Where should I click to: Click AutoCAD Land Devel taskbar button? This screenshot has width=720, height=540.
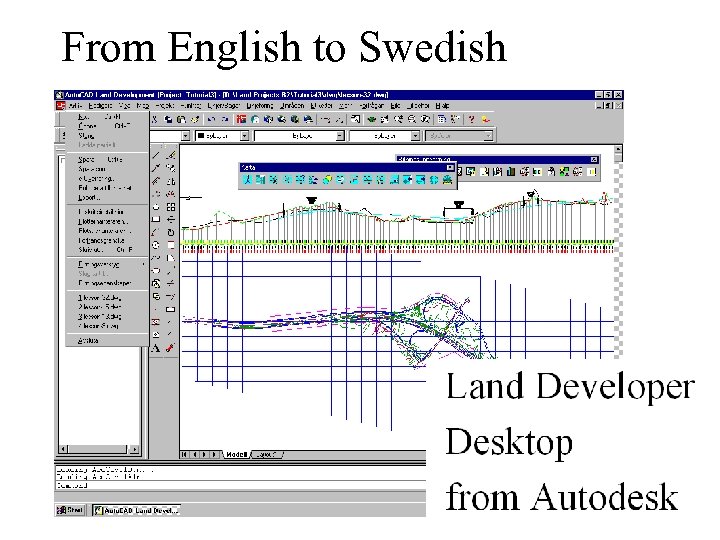point(136,510)
